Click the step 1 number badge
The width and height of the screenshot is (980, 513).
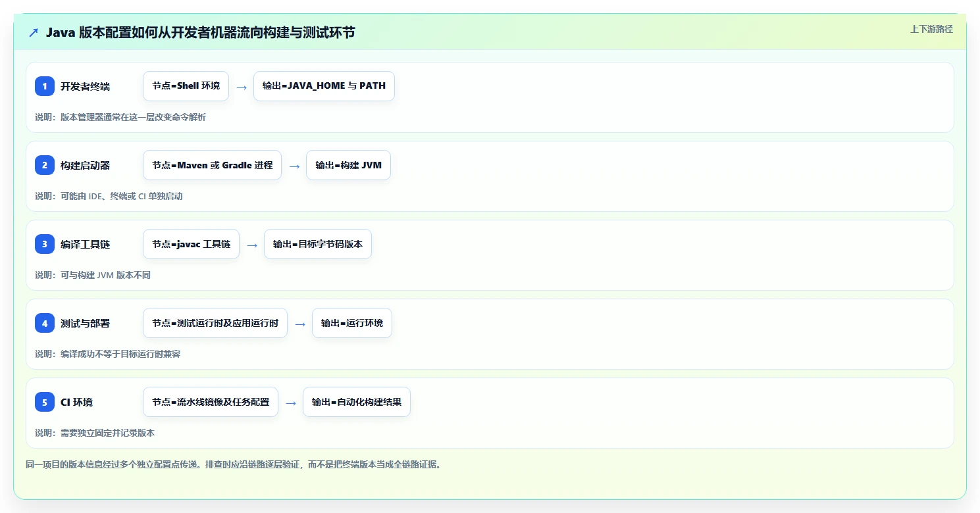coord(45,86)
